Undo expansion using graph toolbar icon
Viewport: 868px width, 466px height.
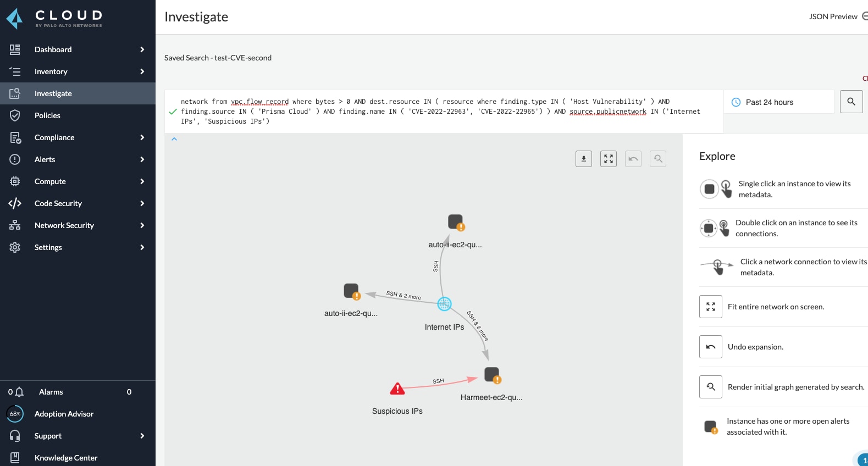pos(633,159)
